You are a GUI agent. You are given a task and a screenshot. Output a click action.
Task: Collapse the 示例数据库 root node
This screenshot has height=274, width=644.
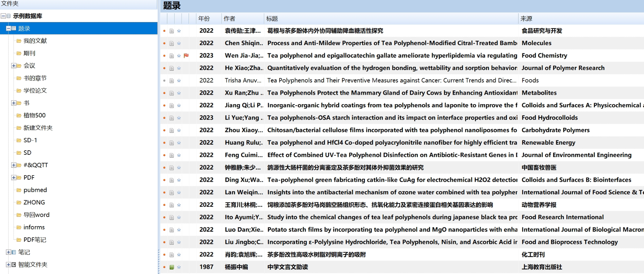pyautogui.click(x=3, y=16)
